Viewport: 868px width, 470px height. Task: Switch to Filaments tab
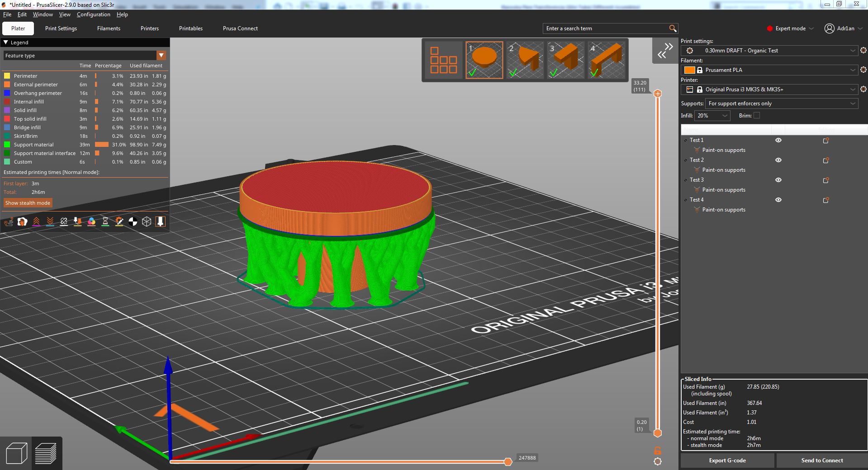pos(109,28)
